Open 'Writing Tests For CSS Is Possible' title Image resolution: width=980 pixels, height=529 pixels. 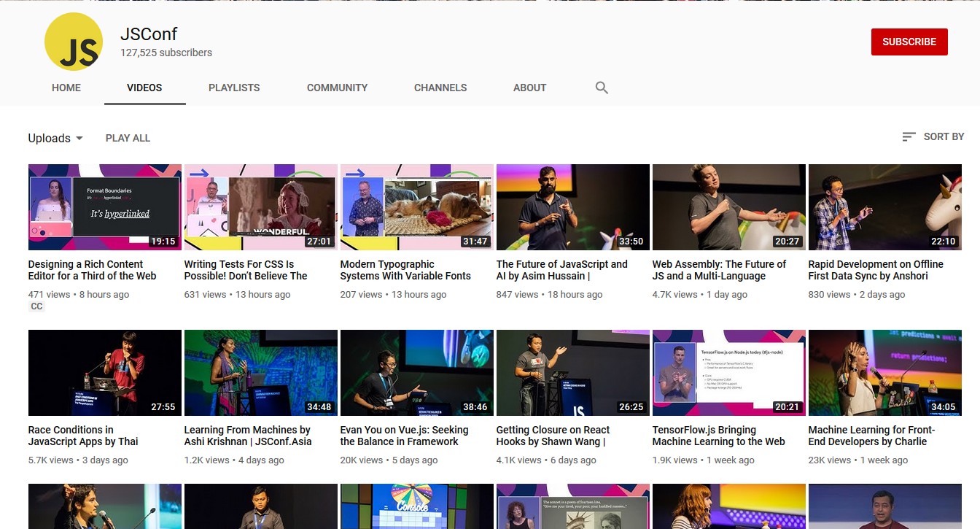coord(246,270)
